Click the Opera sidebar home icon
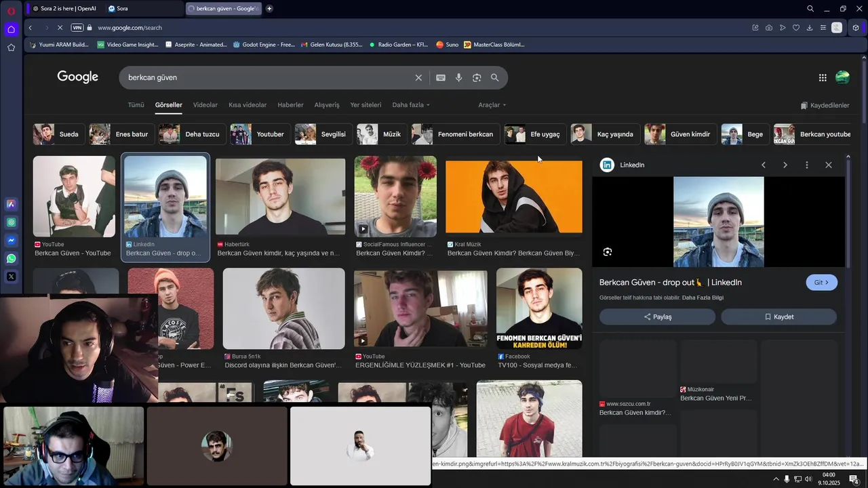The width and height of the screenshot is (868, 488). (x=11, y=29)
